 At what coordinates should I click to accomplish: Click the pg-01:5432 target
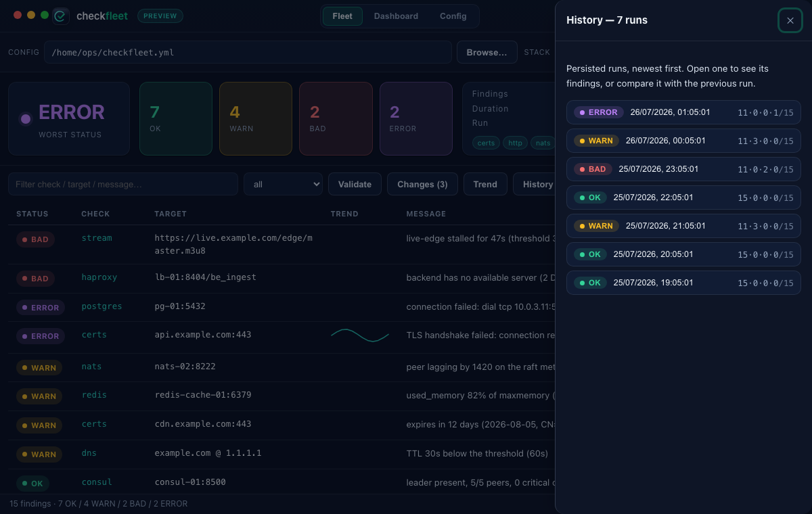[x=180, y=306]
